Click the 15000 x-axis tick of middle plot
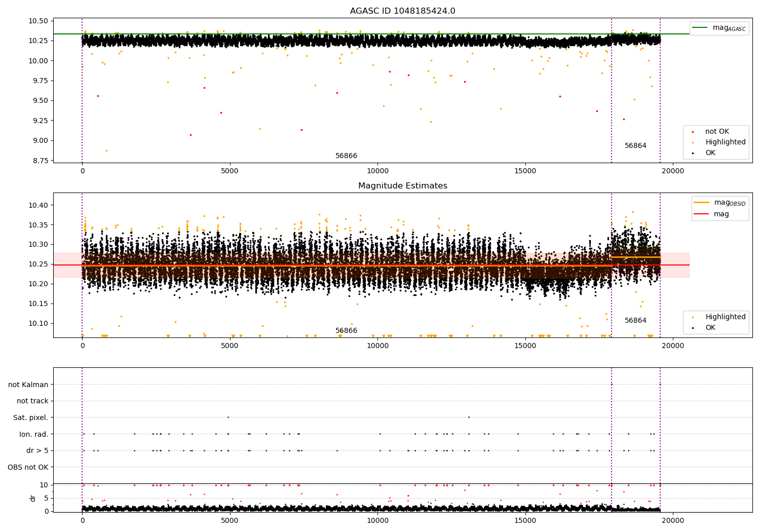This screenshot has height=532, width=760. coord(525,346)
